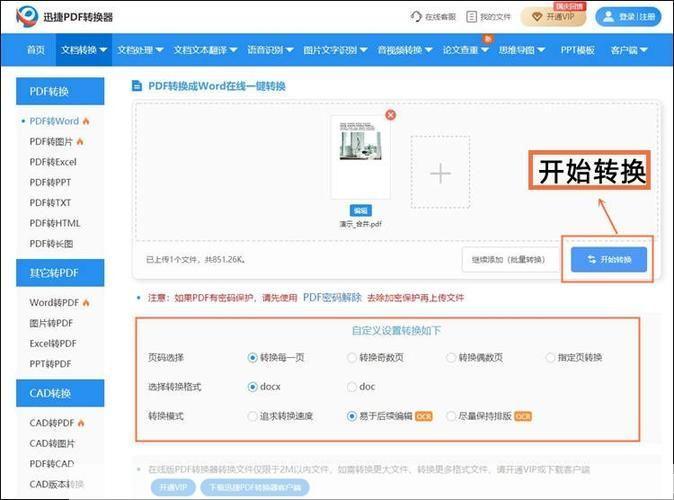Screen dimensions: 674x500
Task: Go to 首页 in navigation bar
Action: click(36, 50)
